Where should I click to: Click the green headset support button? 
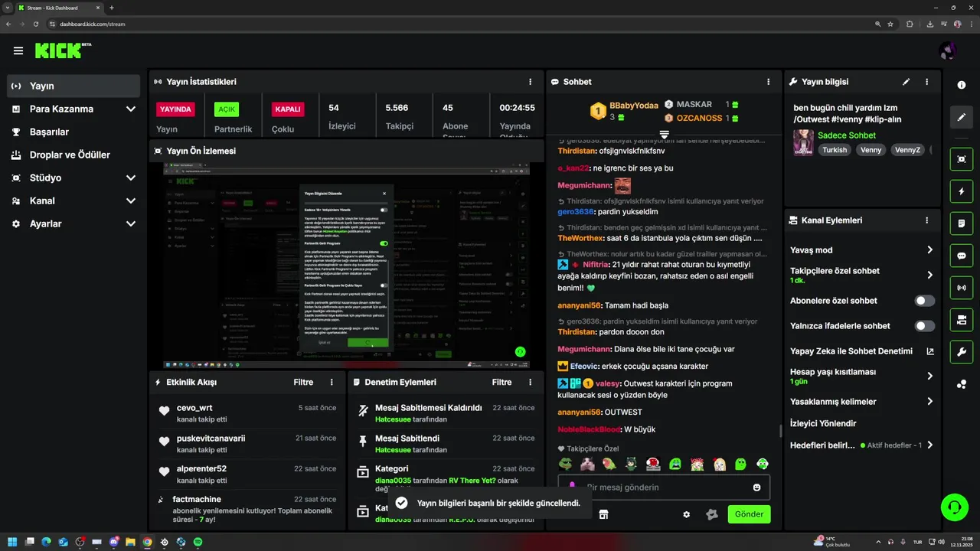click(954, 507)
